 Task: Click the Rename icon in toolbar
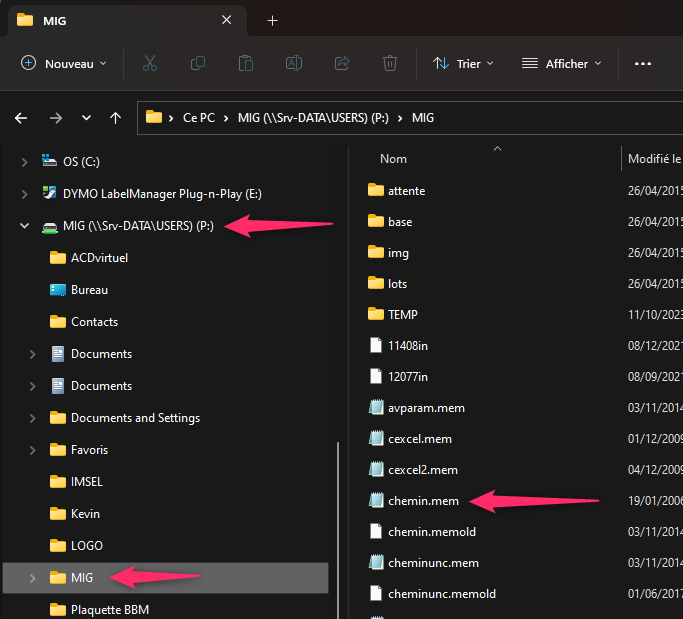pos(294,63)
